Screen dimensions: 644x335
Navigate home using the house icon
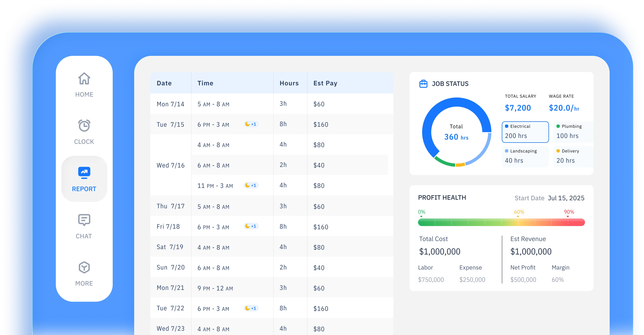click(84, 79)
